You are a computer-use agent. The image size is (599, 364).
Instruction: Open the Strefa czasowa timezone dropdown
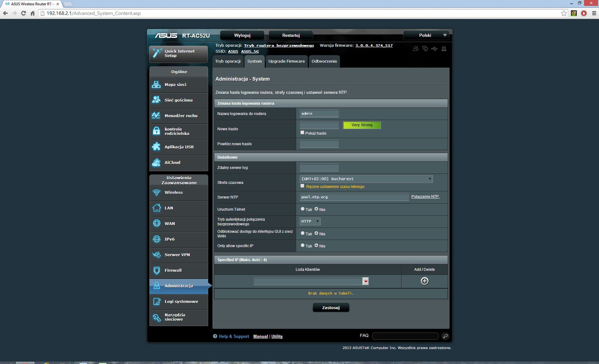point(366,179)
